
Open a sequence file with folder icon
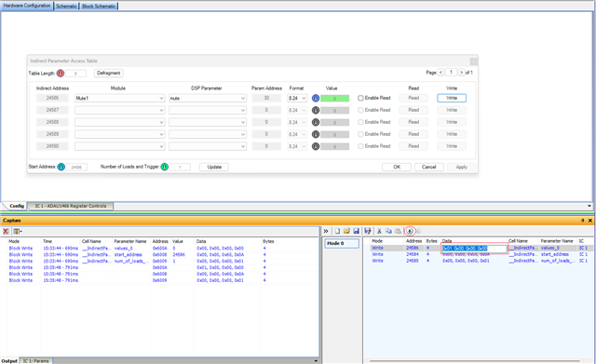tap(346, 231)
